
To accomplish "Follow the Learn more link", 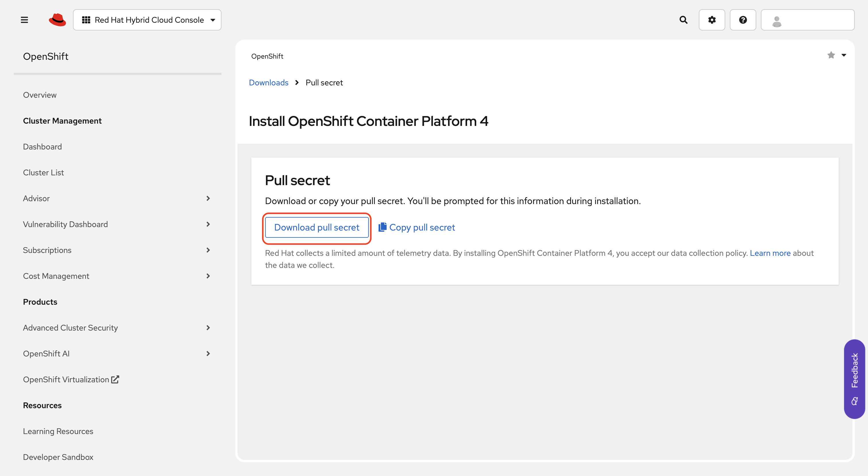I will pos(770,253).
